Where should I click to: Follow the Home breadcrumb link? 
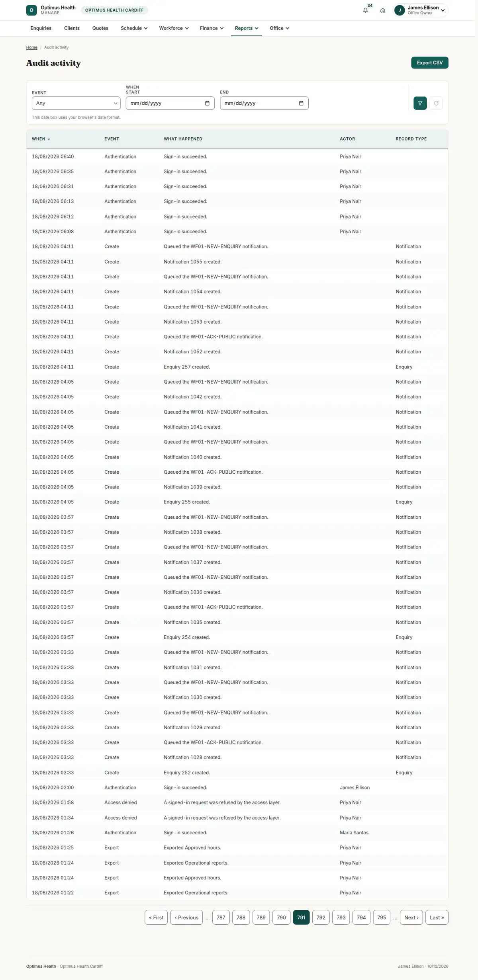click(x=32, y=47)
